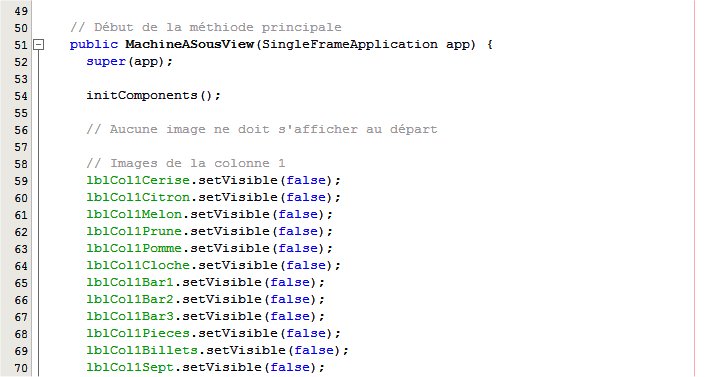
Task: Click the lblCol1Billets variable
Action: tap(142, 350)
